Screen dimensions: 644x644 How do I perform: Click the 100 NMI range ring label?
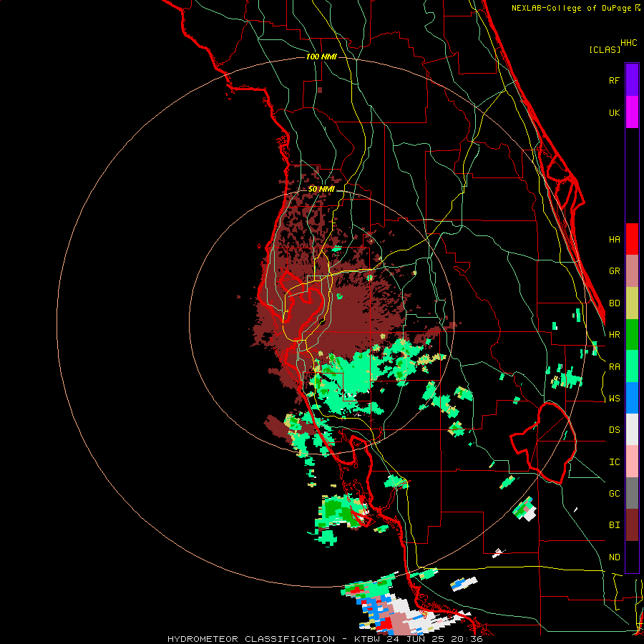pyautogui.click(x=321, y=57)
